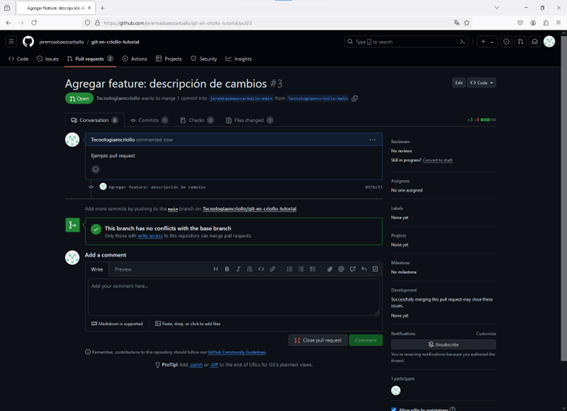This screenshot has width=567, height=411.
Task: Click into the Add your comment text area
Action: pos(234,297)
